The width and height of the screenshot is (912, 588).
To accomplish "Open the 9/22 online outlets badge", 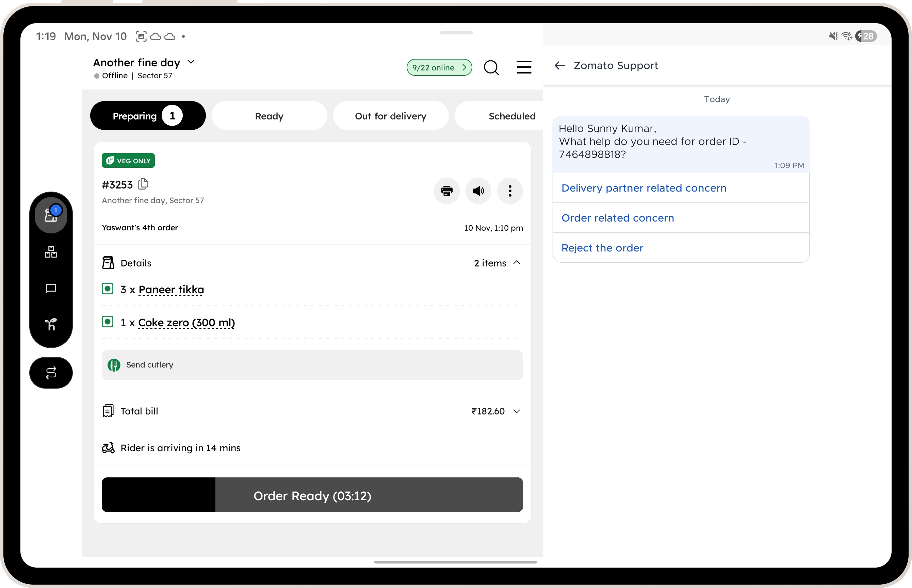I will 439,68.
